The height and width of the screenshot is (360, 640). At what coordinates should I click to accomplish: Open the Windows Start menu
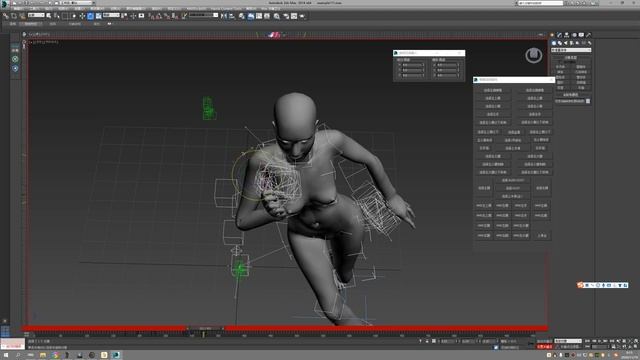click(5, 356)
